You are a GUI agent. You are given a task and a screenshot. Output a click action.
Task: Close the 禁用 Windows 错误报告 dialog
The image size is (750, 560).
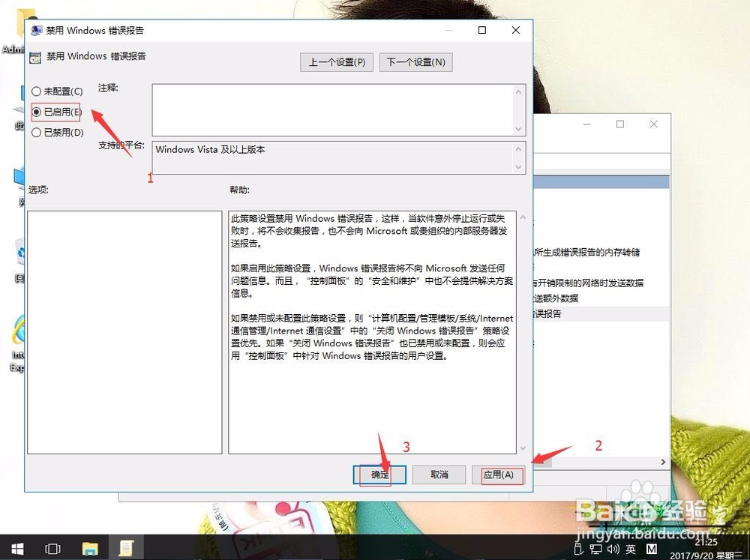coord(516,30)
